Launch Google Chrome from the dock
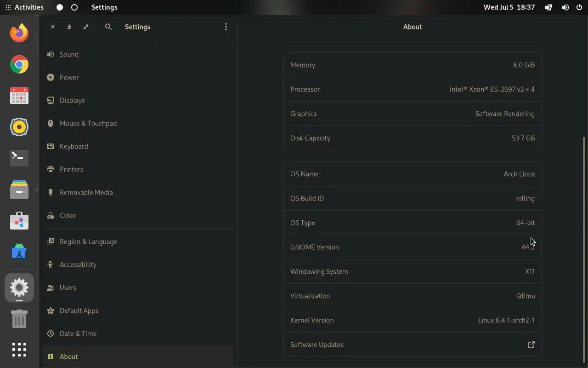The width and height of the screenshot is (588, 368). [x=19, y=64]
